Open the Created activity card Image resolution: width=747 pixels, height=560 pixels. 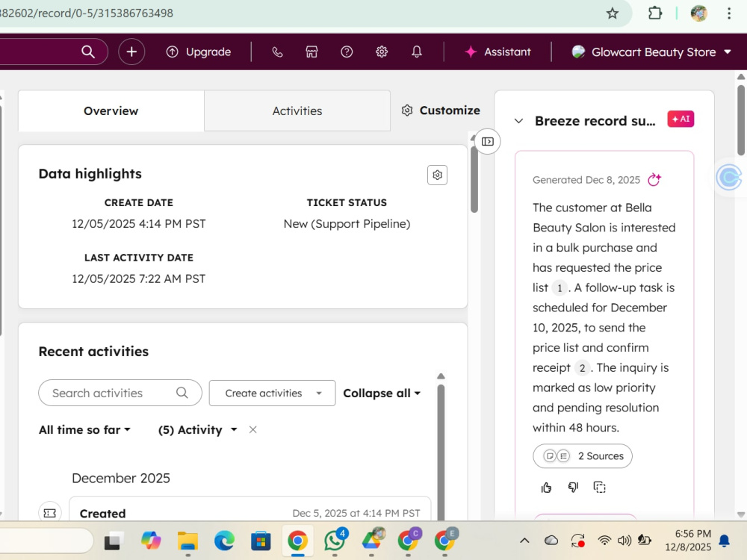coord(250,509)
